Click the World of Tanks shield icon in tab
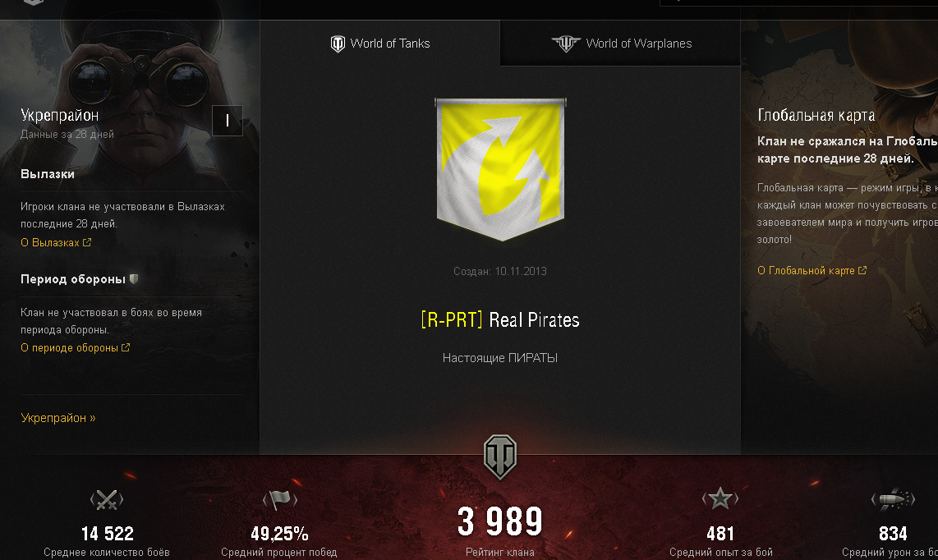938x560 pixels. coord(338,44)
